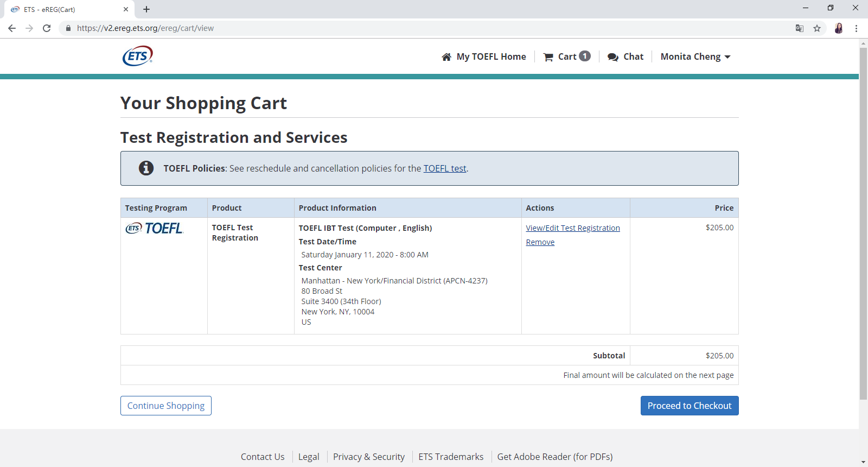Open the translate page icon
868x467 pixels.
click(x=800, y=28)
